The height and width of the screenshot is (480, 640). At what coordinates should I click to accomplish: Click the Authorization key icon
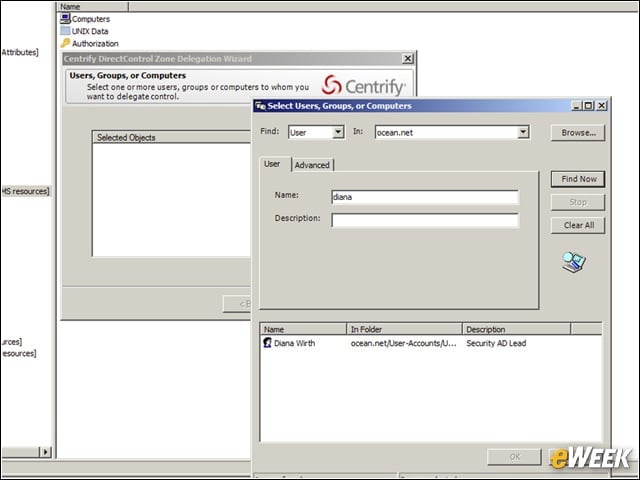click(65, 43)
